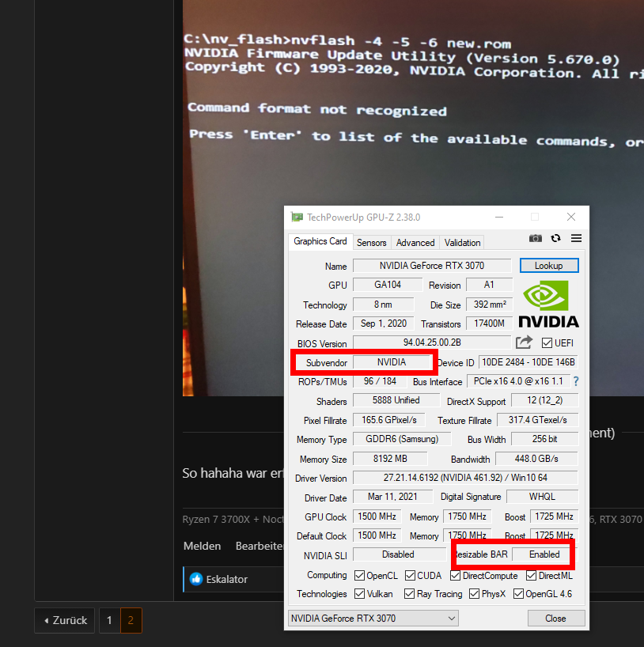This screenshot has width=644, height=647.
Task: Switch to the Advanced tab
Action: [x=415, y=243]
